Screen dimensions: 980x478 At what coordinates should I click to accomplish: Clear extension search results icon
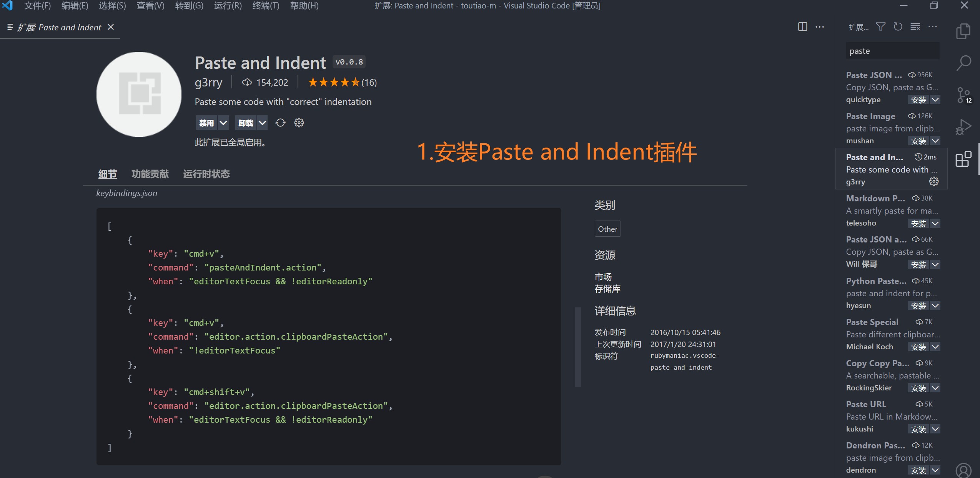tap(915, 27)
